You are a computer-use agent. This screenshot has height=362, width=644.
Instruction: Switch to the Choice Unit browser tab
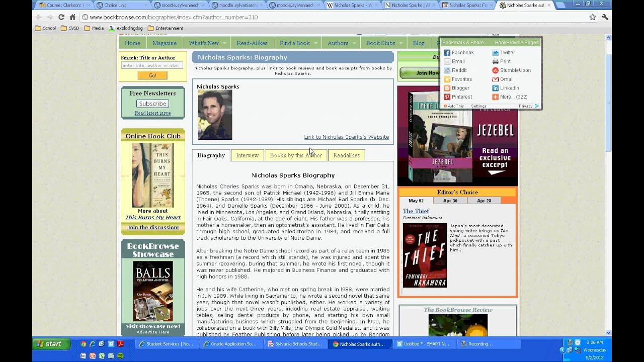(122, 5)
